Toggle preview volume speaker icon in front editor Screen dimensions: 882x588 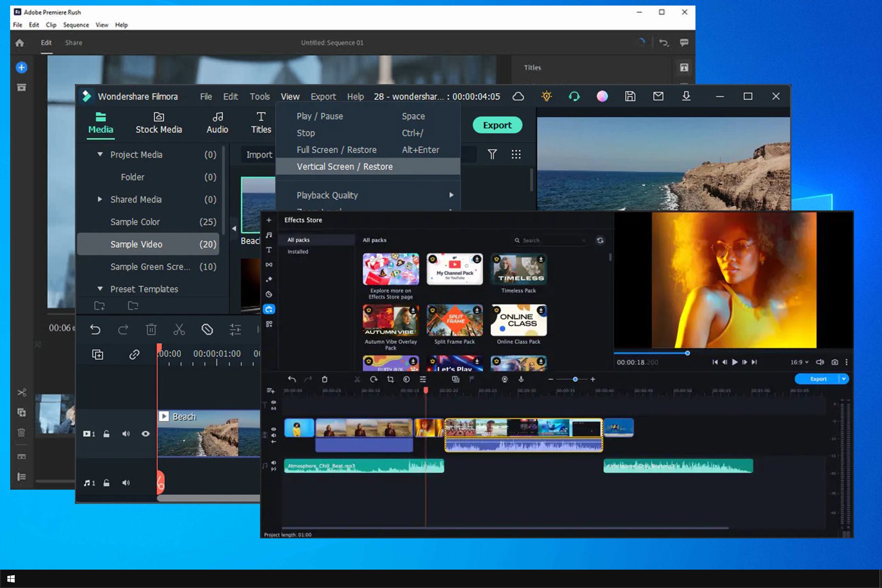pyautogui.click(x=820, y=362)
